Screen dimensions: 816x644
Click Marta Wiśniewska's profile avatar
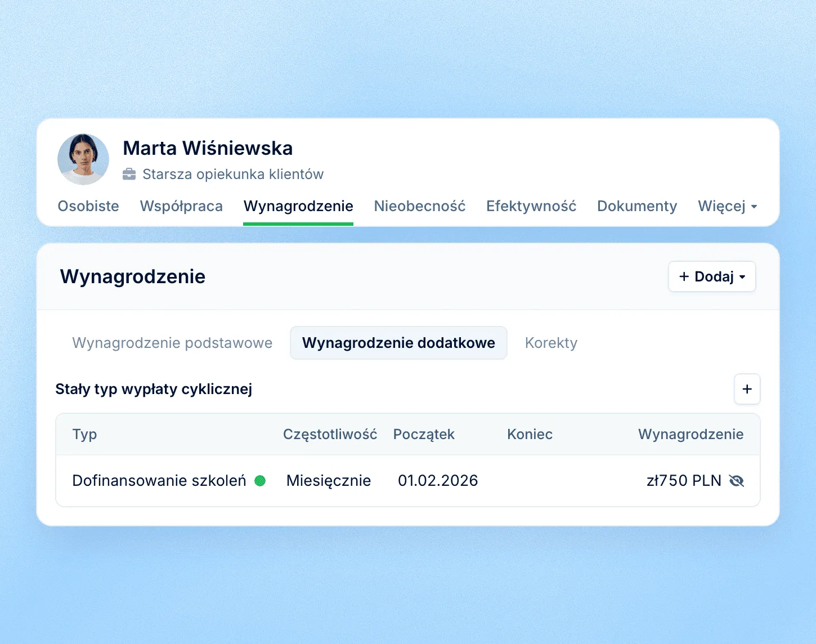[83, 159]
